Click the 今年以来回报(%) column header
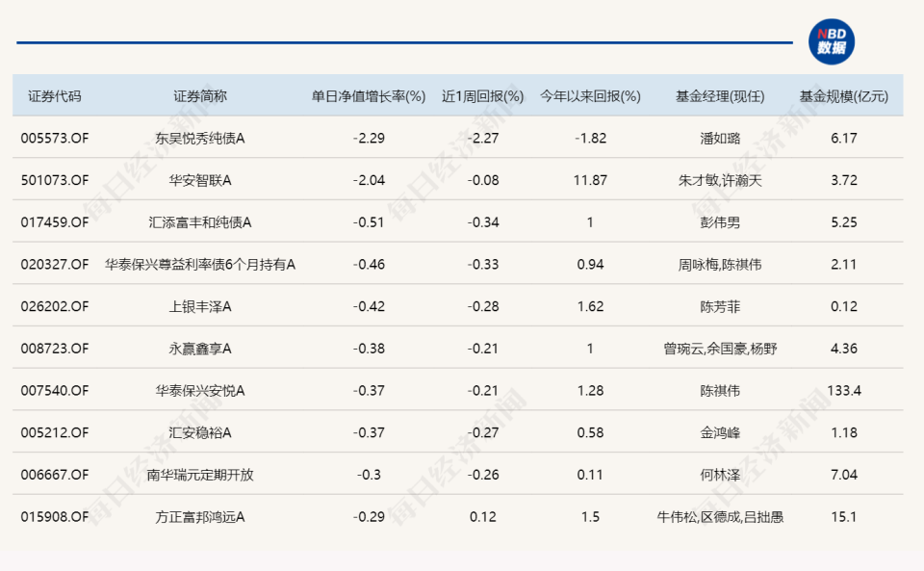This screenshot has width=924, height=571. pos(590,95)
